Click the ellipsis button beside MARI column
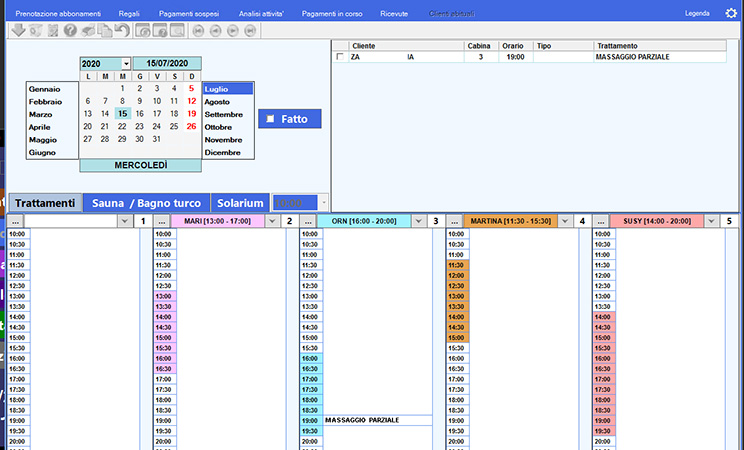This screenshot has width=744, height=450. 162,221
